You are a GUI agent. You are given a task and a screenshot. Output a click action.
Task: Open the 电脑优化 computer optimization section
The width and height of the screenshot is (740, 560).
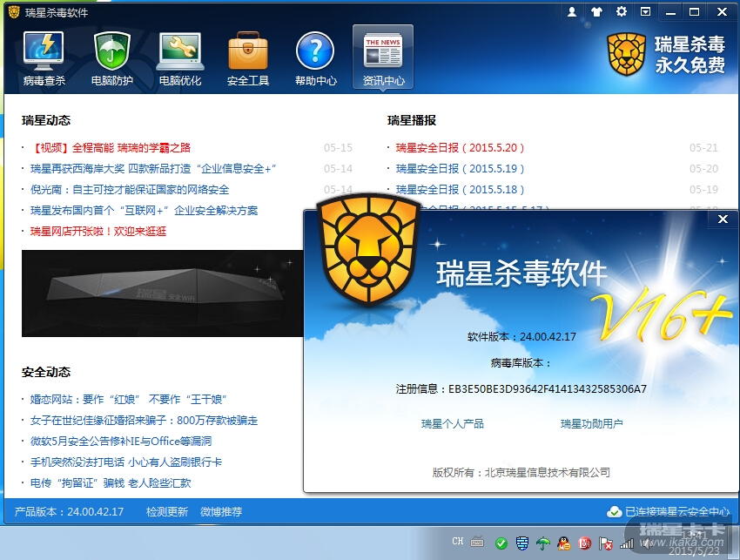180,59
